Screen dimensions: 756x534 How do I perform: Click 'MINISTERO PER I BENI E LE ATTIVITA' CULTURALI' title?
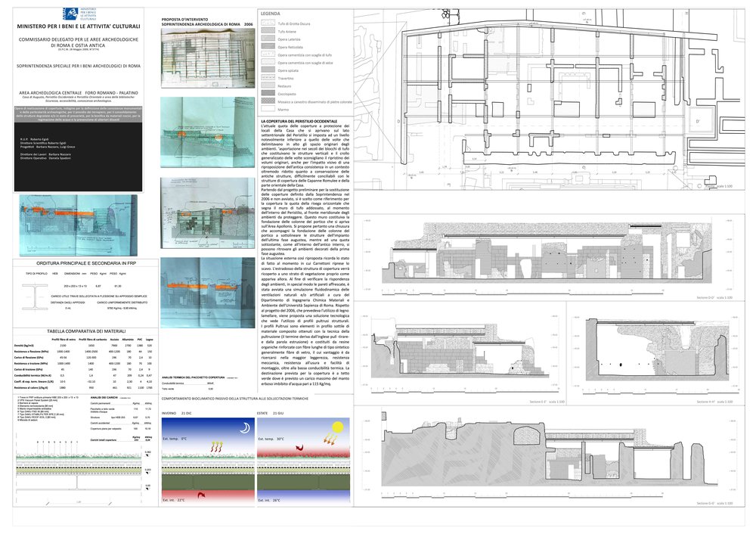pyautogui.click(x=79, y=26)
